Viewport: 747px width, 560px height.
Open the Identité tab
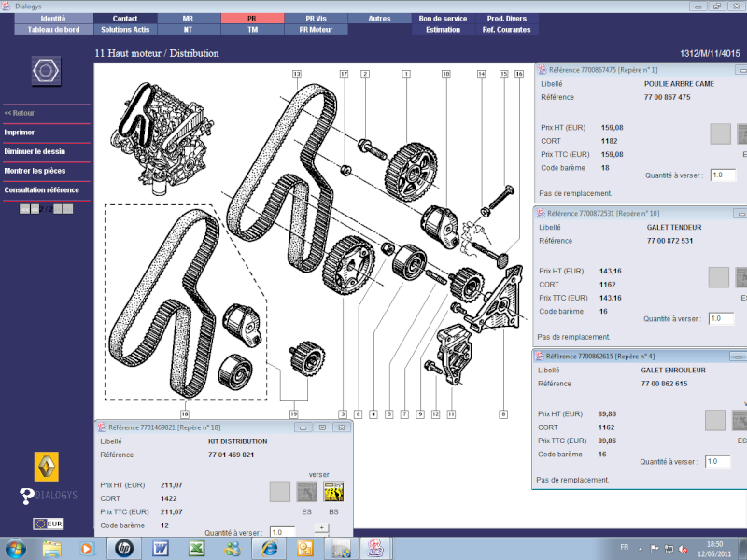[x=53, y=19]
